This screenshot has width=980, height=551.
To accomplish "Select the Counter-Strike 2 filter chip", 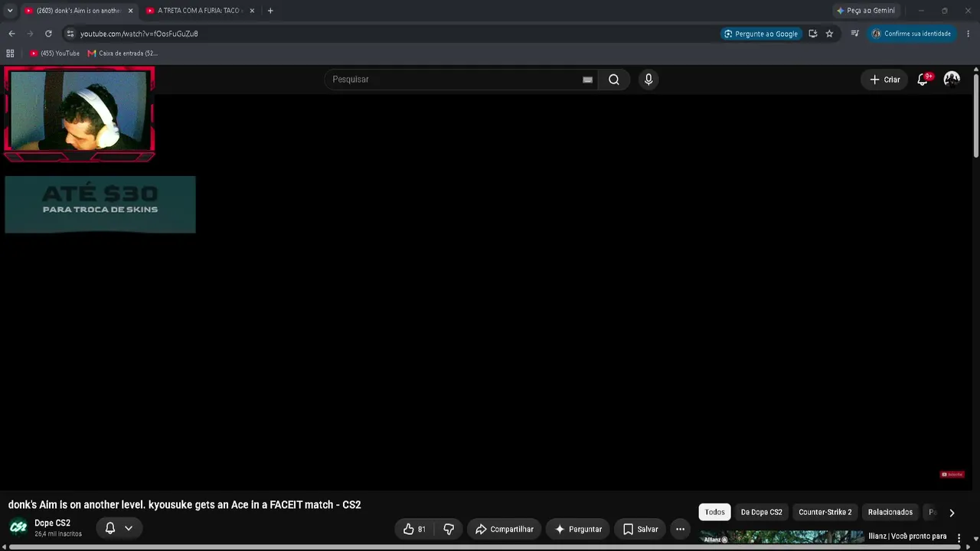I will 825,512.
